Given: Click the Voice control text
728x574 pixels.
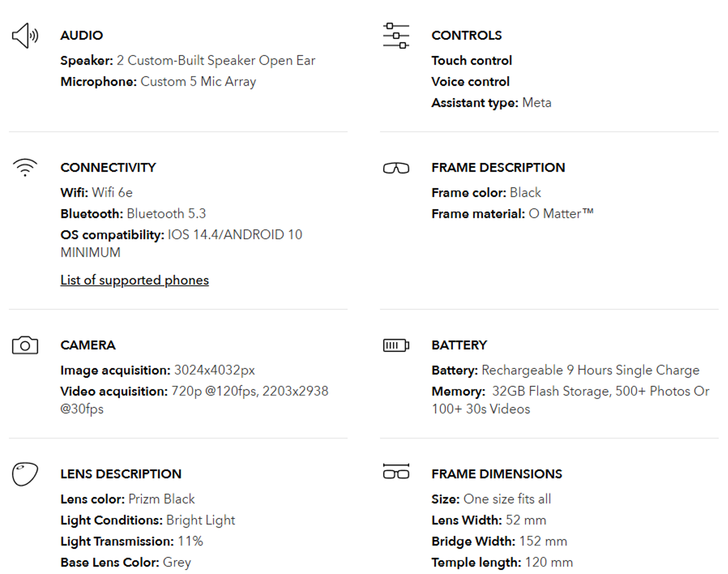Looking at the screenshot, I should coord(471,82).
